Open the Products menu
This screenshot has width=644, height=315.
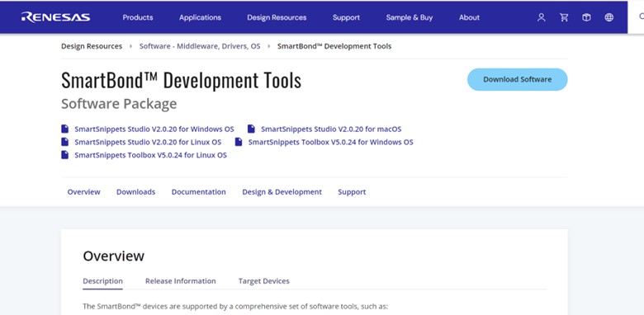(138, 17)
